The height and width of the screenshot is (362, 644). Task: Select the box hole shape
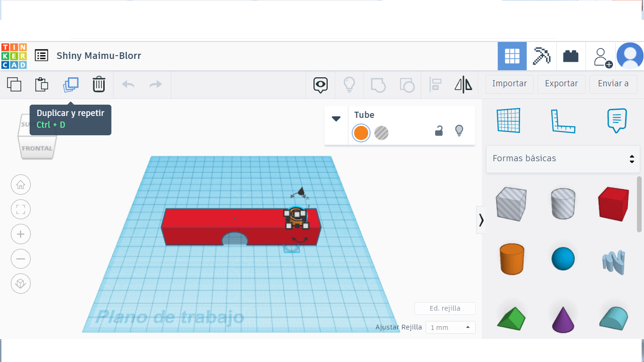[x=511, y=204]
